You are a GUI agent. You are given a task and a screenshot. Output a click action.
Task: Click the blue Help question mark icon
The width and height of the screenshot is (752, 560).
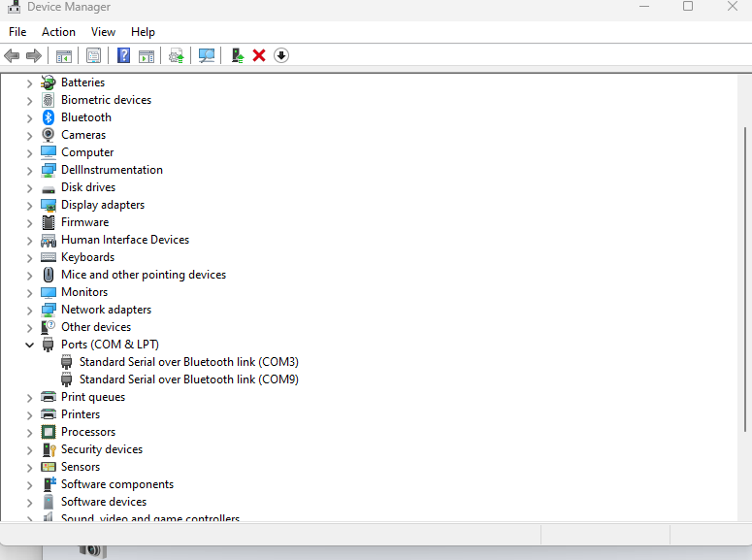[x=124, y=55]
